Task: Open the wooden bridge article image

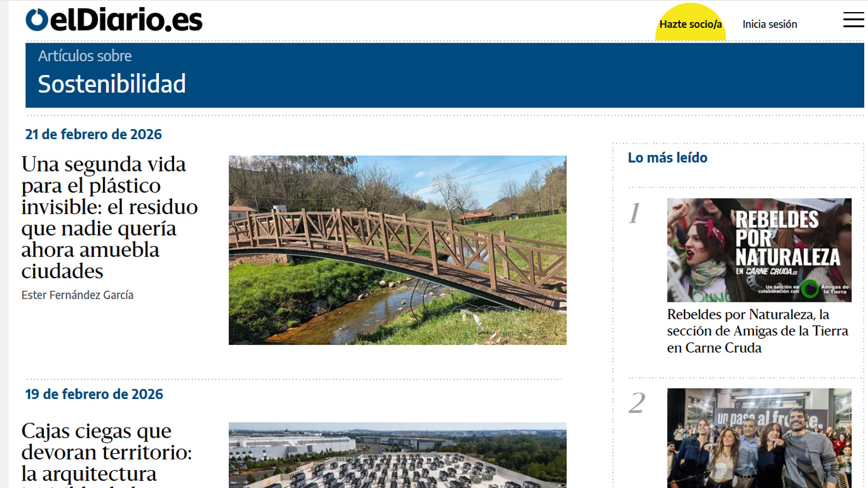Action: (x=397, y=250)
